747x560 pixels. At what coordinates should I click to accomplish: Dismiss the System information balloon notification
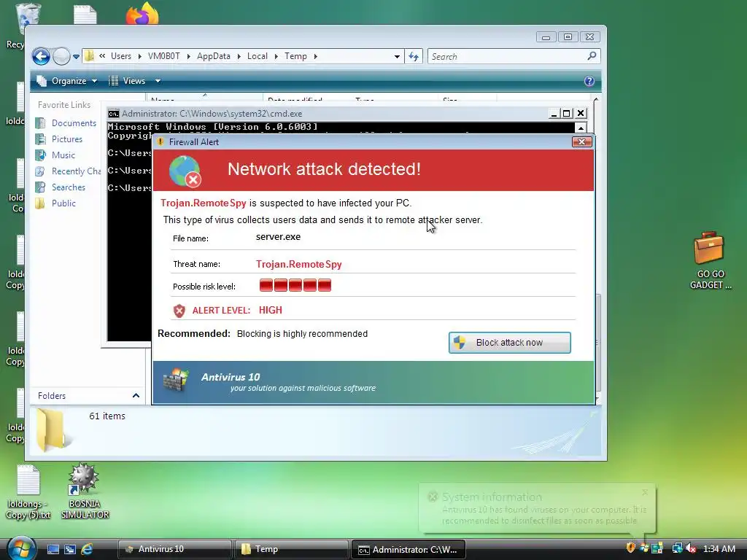(x=645, y=492)
